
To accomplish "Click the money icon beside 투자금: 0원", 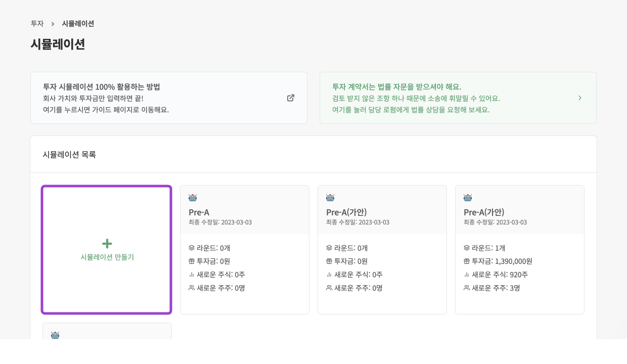I will [x=192, y=261].
